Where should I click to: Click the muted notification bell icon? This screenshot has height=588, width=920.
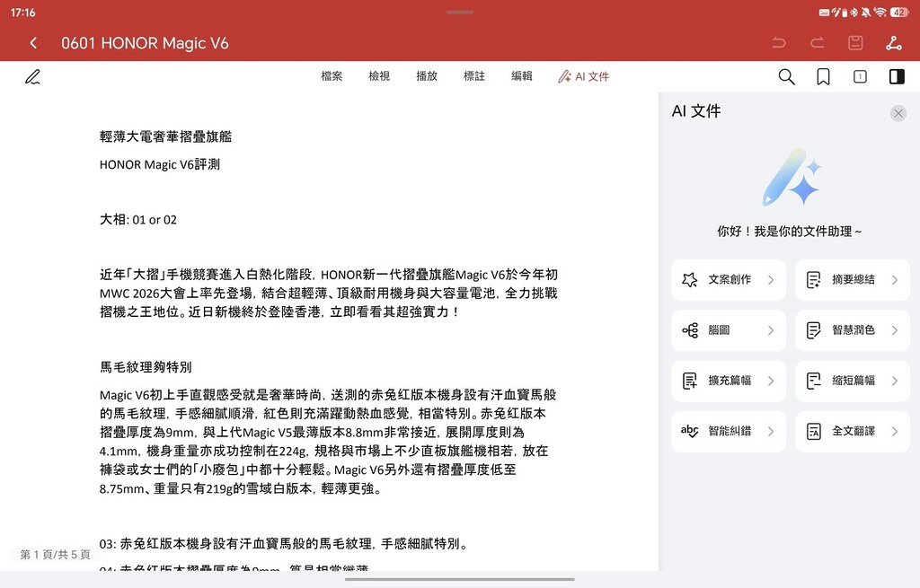coord(866,13)
